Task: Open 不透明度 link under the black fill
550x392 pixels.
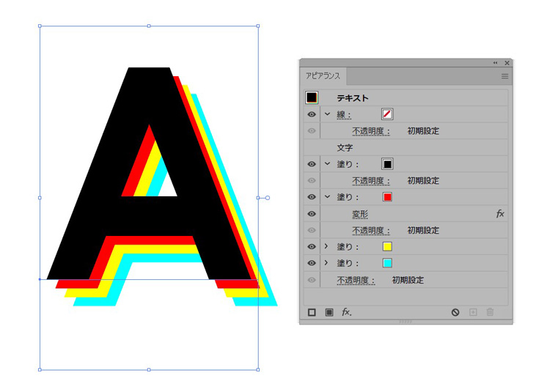Action: [371, 181]
